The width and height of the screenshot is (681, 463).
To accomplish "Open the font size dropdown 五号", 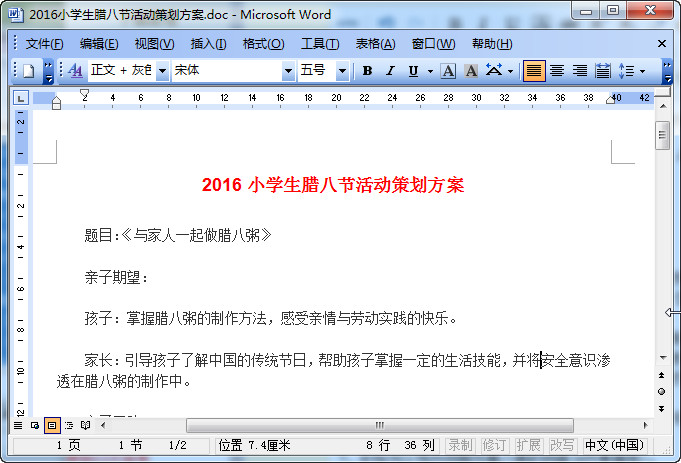I will coord(342,70).
